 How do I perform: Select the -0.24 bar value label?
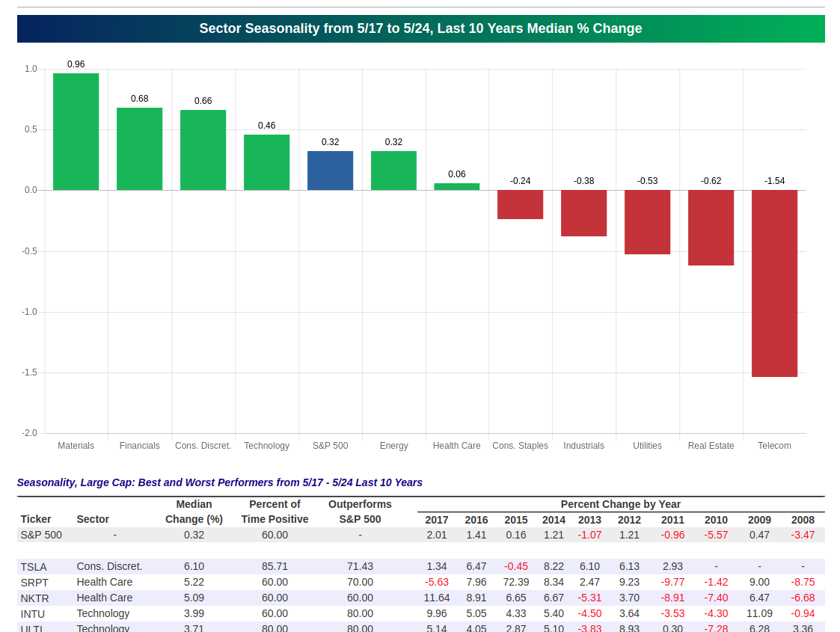click(520, 181)
